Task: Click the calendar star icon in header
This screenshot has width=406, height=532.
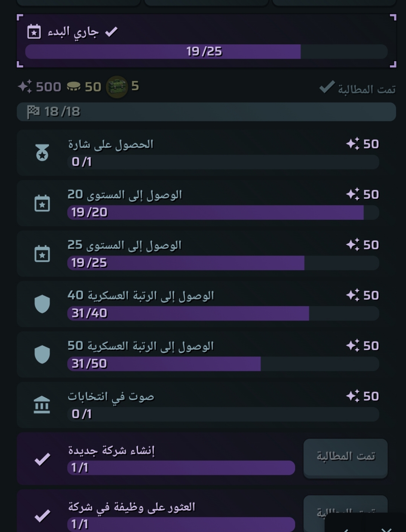Action: [34, 32]
